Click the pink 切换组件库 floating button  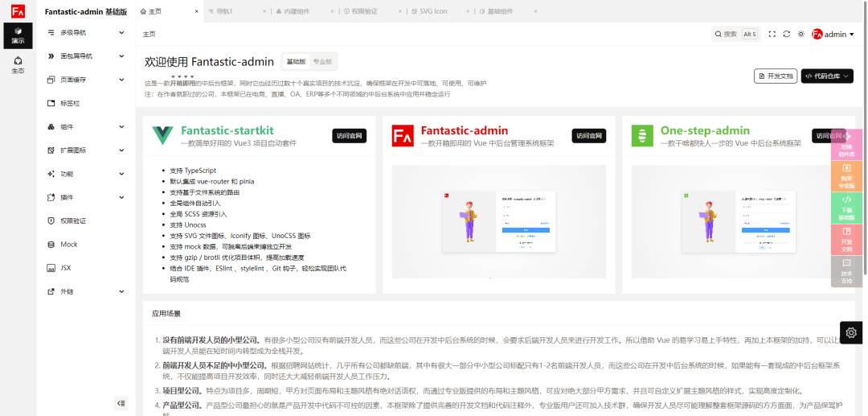click(x=846, y=147)
